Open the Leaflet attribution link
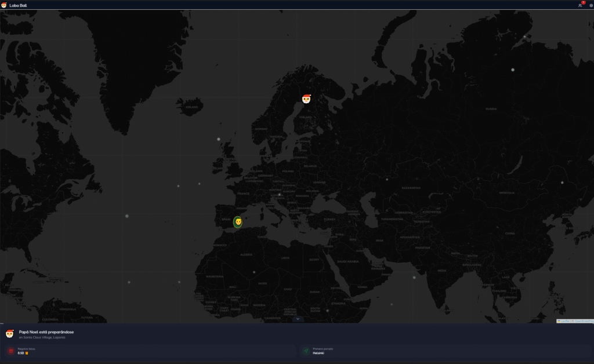The width and height of the screenshot is (594, 364). point(564,321)
